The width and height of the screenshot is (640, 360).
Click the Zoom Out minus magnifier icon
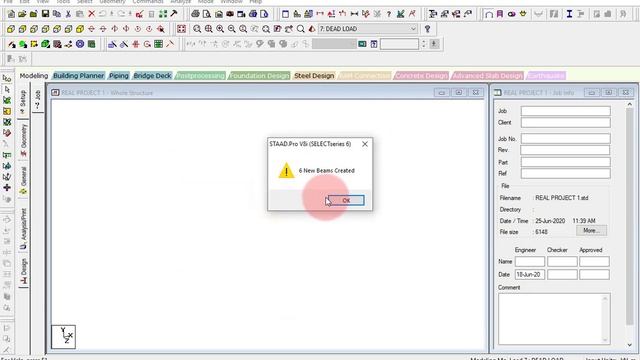tap(231, 29)
